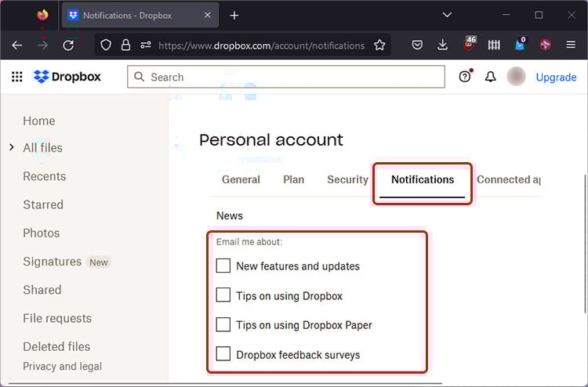Open a new browser tab
Image resolution: width=588 pixels, height=387 pixels.
pyautogui.click(x=234, y=16)
